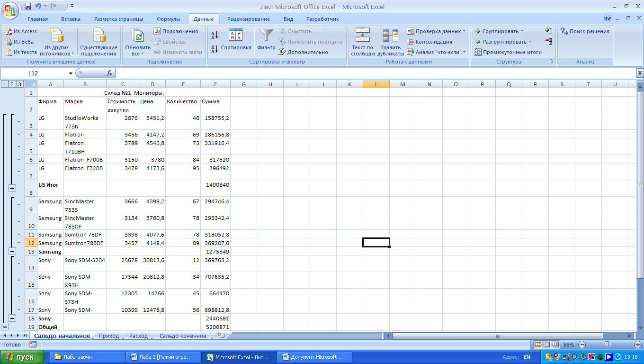
Task: Switch to Лаба 3 Word window
Action: click(162, 357)
